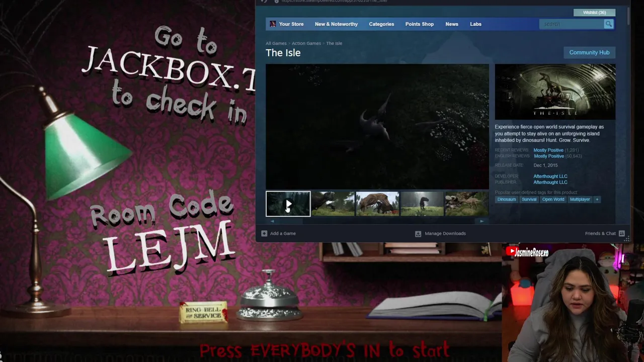Click the Wishlist (36) button

pyautogui.click(x=594, y=13)
